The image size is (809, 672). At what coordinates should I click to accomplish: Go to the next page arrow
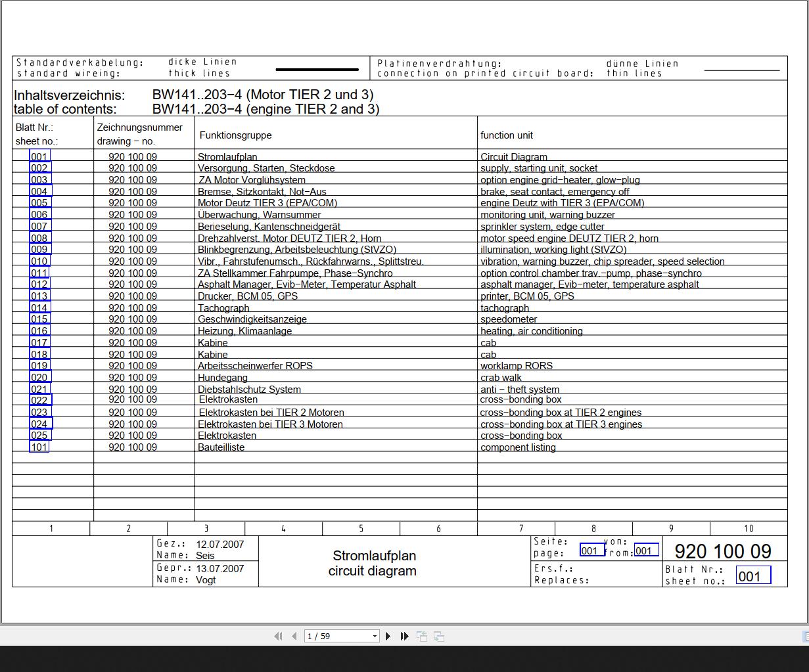pyautogui.click(x=388, y=636)
